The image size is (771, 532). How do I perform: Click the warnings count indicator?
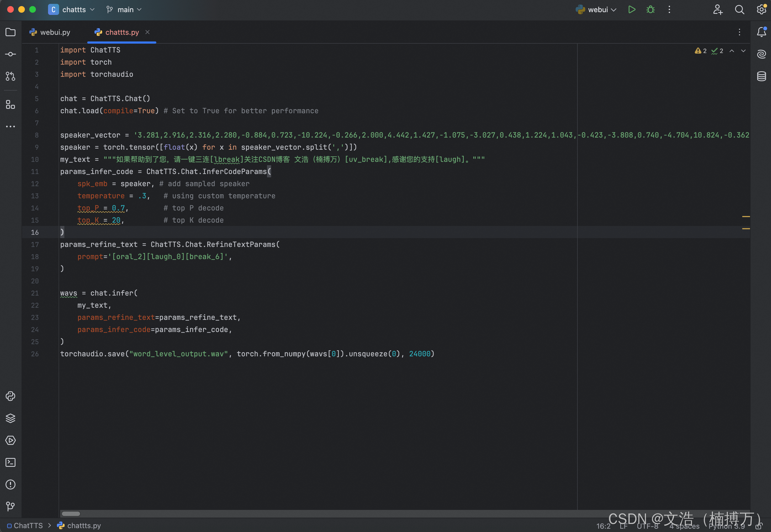click(700, 51)
